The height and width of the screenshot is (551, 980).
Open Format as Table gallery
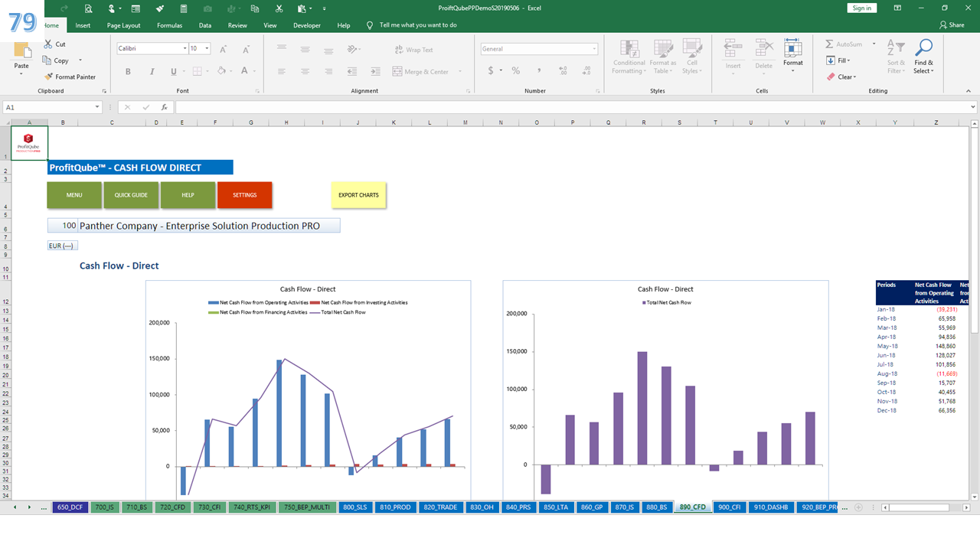pyautogui.click(x=662, y=57)
